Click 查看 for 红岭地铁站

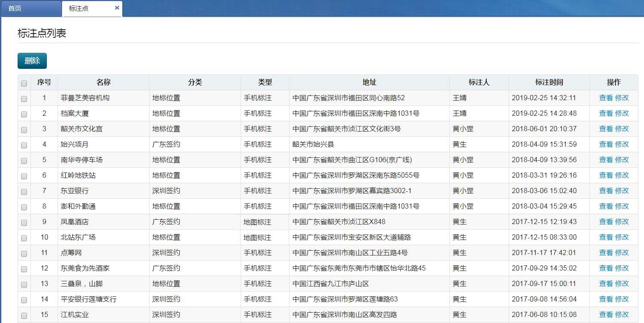[x=606, y=175]
